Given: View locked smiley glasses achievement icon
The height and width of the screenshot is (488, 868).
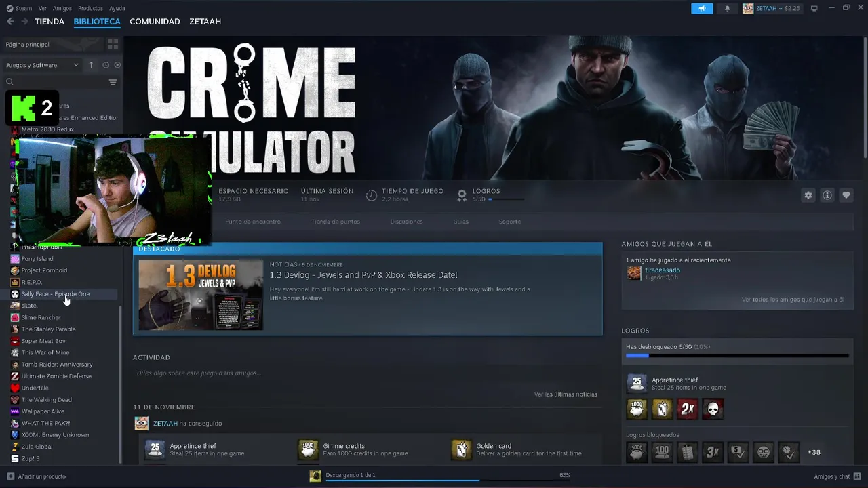Looking at the screenshot, I should point(764,452).
